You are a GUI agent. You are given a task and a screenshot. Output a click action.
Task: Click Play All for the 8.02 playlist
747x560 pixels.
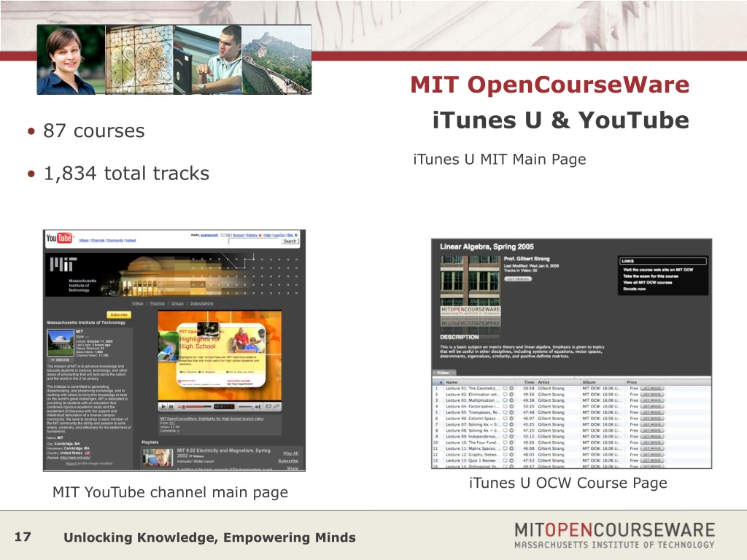tap(290, 454)
